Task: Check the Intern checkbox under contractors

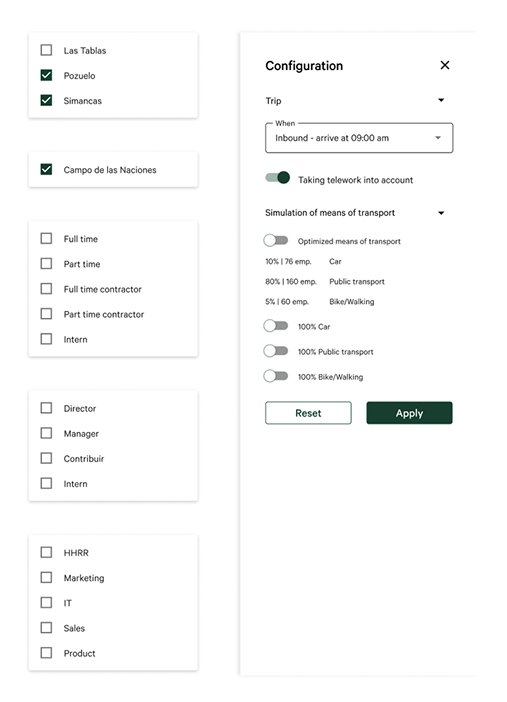Action: pos(46,338)
